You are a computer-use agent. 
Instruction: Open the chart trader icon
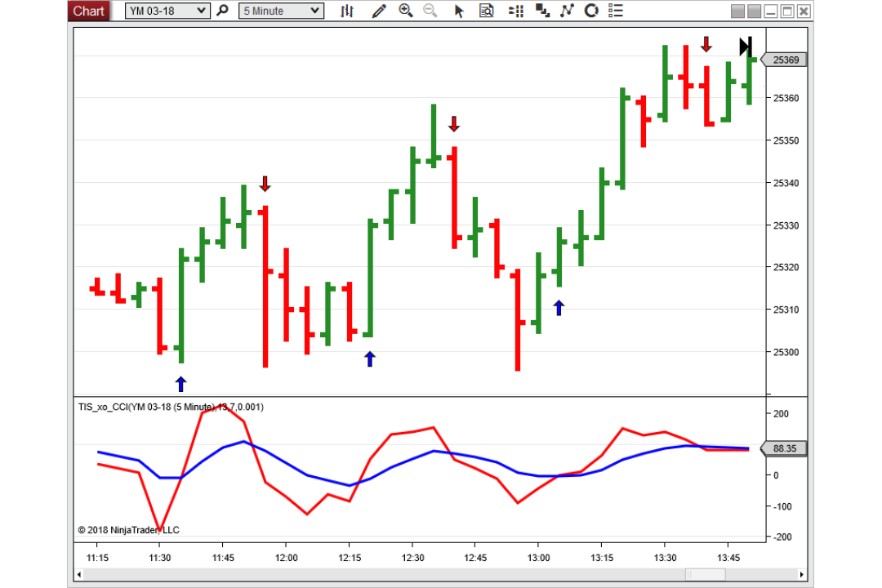(x=516, y=11)
